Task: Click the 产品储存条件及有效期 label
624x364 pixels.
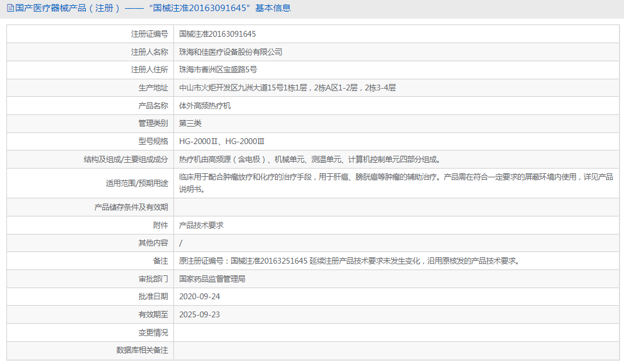Action: (x=131, y=207)
